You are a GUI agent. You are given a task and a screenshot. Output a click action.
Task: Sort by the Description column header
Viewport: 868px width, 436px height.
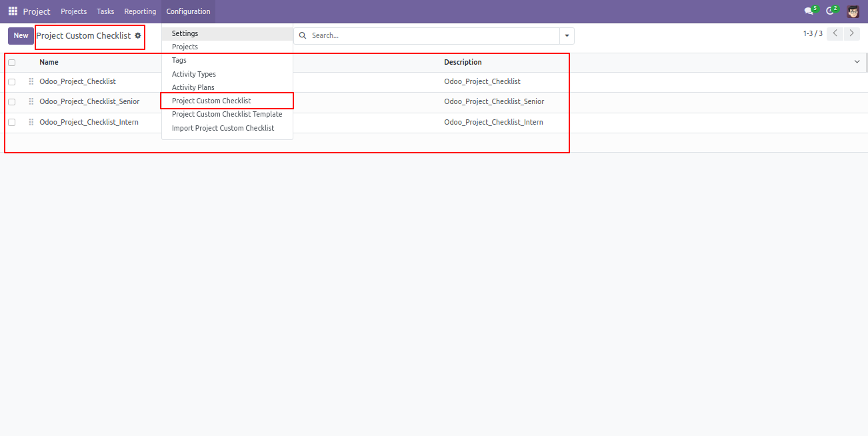tap(463, 62)
